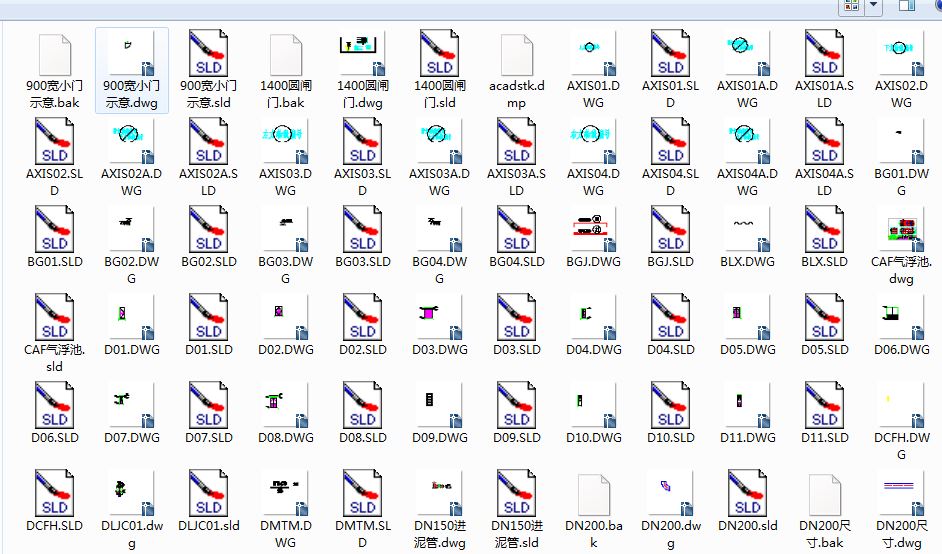Select the 1400圆闸门.sld slide file
This screenshot has width=942, height=554.
[x=439, y=54]
